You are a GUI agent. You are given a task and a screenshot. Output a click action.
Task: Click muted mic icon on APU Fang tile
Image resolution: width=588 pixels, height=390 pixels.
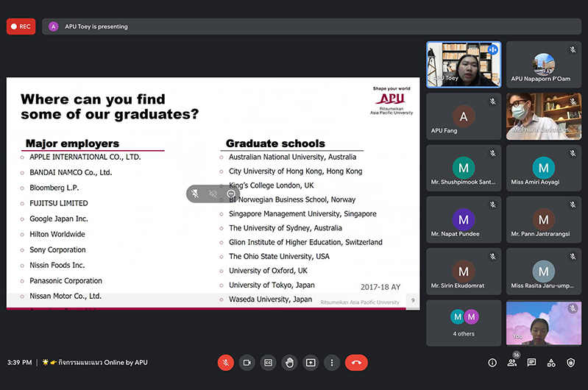coord(493,102)
